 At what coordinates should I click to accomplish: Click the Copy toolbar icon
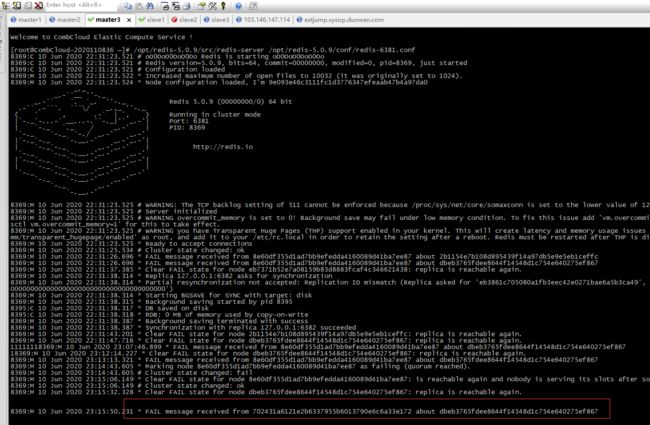[x=128, y=6]
